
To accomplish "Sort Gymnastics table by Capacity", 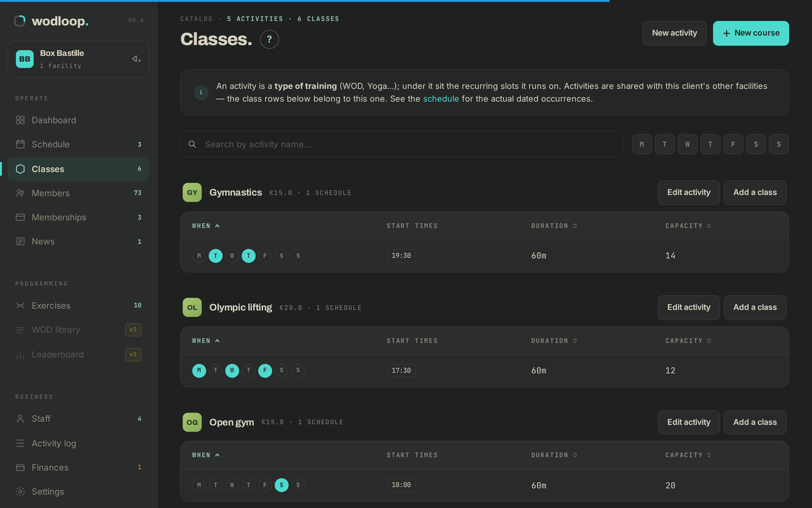I will pos(688,226).
